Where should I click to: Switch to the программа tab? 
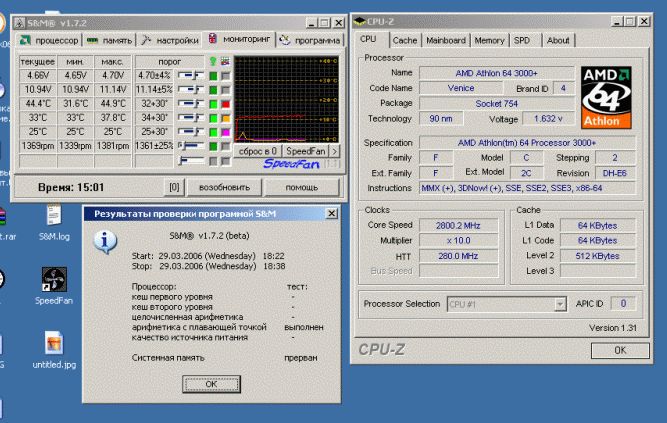coord(310,40)
